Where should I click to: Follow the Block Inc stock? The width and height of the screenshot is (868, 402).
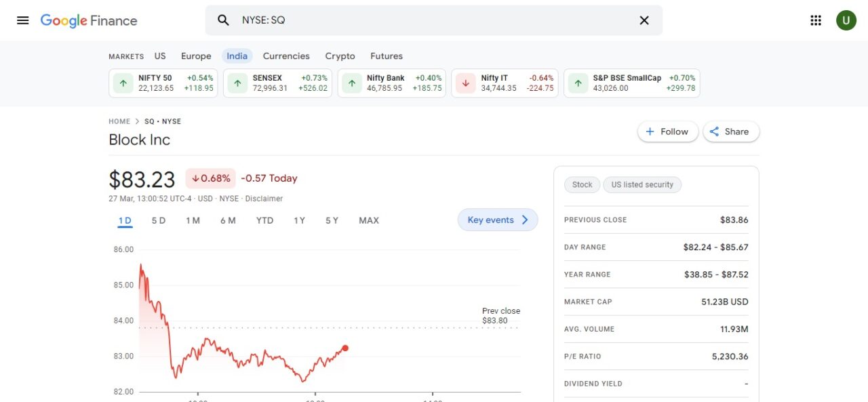[x=668, y=132]
